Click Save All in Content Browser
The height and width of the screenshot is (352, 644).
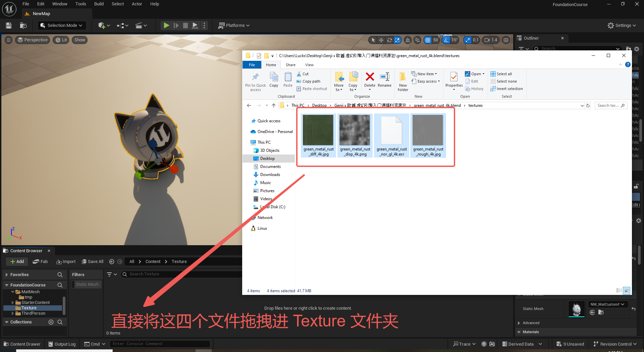pos(93,262)
